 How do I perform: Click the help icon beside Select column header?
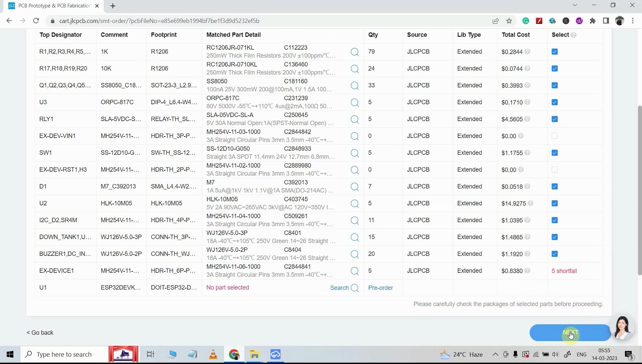[573, 35]
